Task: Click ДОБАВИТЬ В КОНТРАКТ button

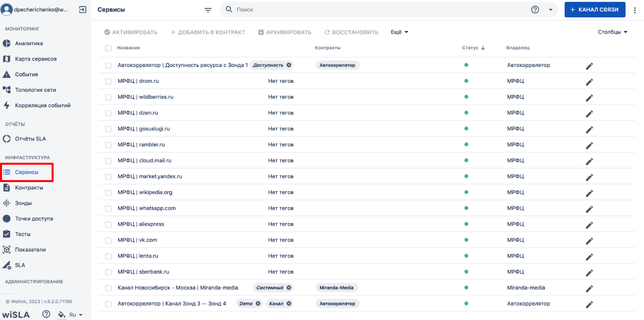Action: point(208,32)
